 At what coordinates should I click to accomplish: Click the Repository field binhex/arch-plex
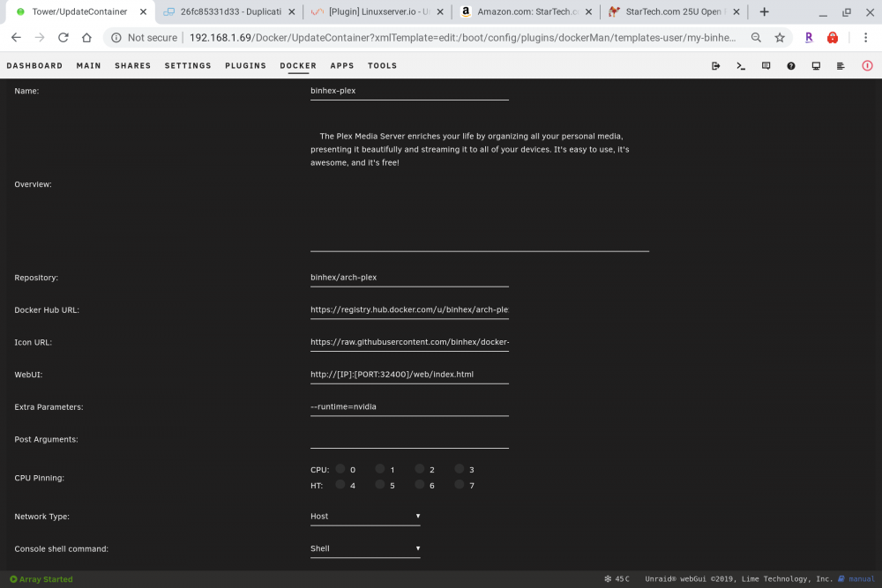(x=409, y=278)
